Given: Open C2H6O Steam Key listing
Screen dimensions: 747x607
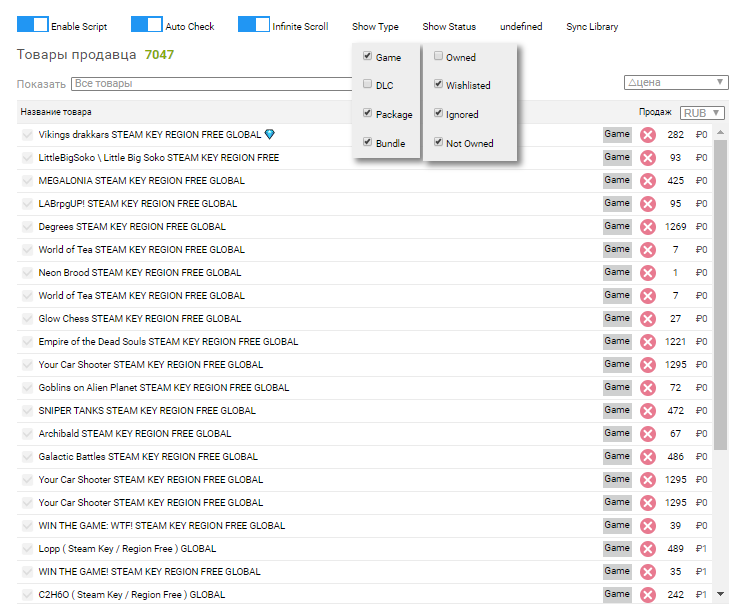Looking at the screenshot, I should (131, 595).
